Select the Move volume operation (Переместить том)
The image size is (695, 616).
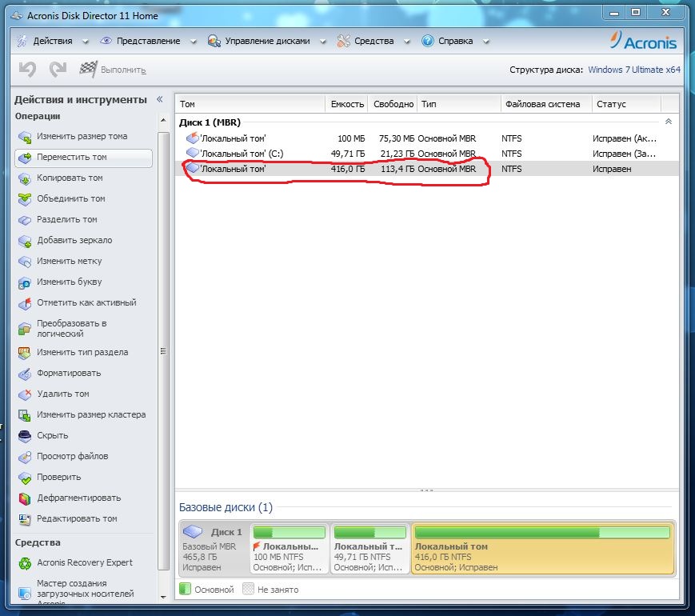point(83,158)
